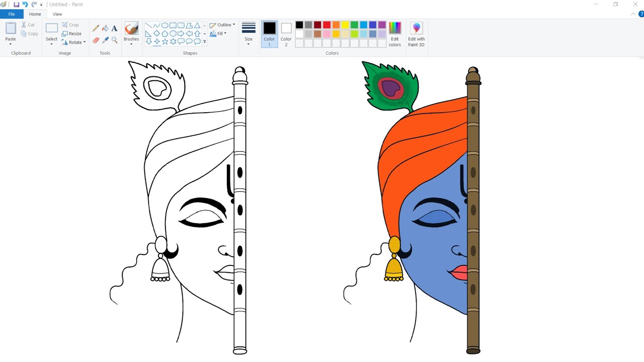Screen dimensions: 644x362
Task: Choose the Down arrow shape
Action: pos(148,41)
